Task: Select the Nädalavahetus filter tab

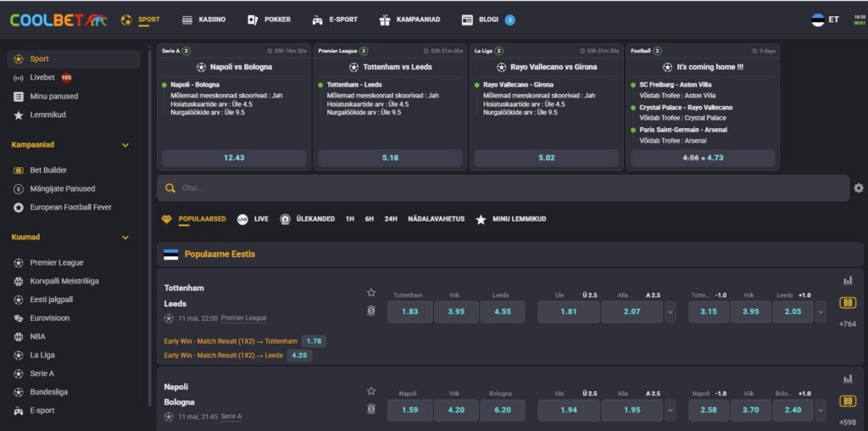Action: (437, 219)
